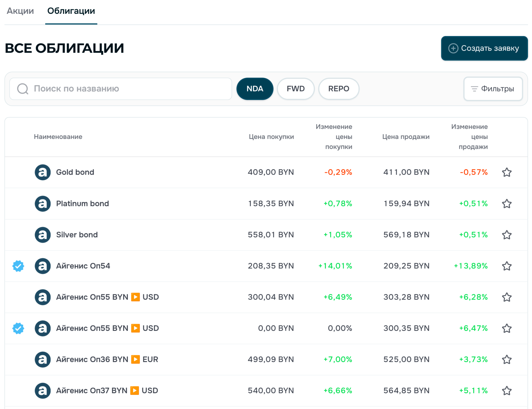Star the Айгенис Оп36 BYN EUR row
The image size is (532, 409).
[x=507, y=359]
